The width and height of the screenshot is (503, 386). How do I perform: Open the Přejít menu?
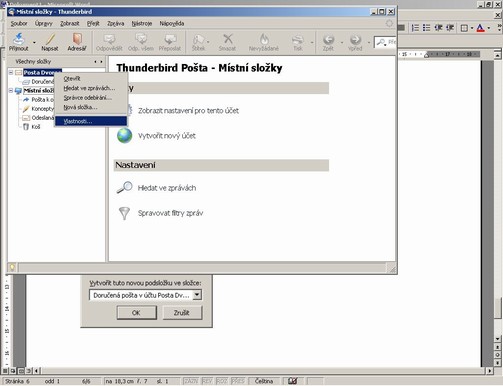[x=93, y=24]
